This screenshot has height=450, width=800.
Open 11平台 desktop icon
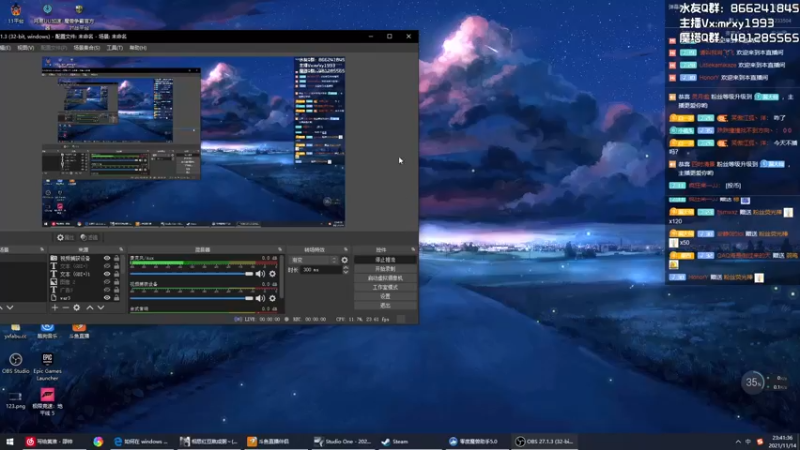(16, 14)
